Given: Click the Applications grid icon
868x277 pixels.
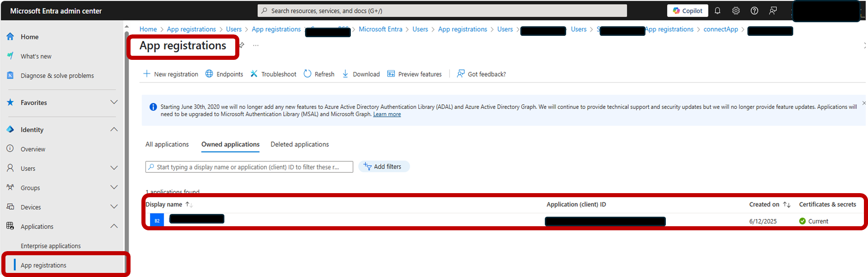Looking at the screenshot, I should [x=10, y=226].
